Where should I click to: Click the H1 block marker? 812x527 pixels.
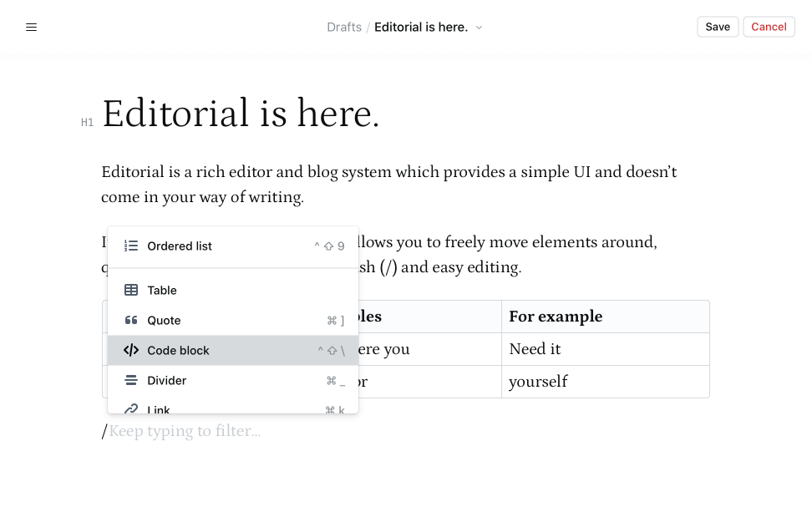pos(87,122)
